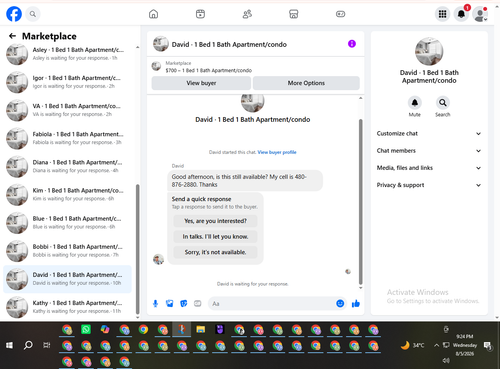This screenshot has height=369, width=500.
Task: Go back with the Marketplace arrow
Action: point(12,36)
